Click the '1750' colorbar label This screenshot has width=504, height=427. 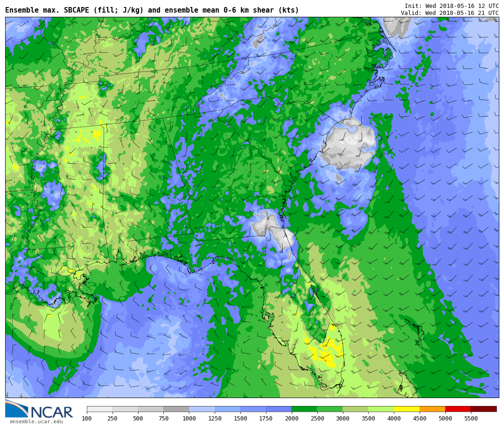coord(266,418)
